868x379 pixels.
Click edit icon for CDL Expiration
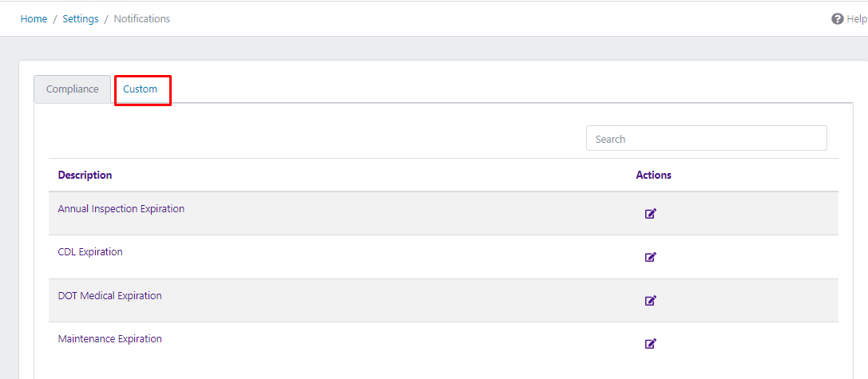[x=650, y=257]
